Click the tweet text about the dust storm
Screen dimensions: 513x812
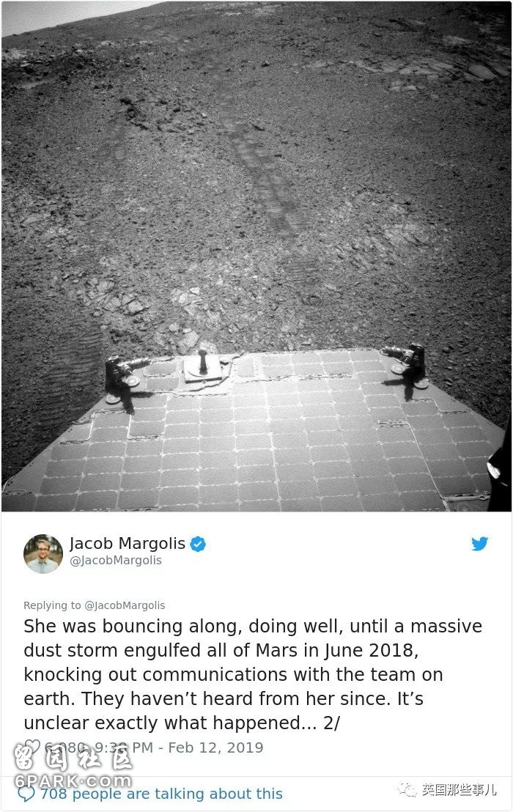tap(253, 674)
